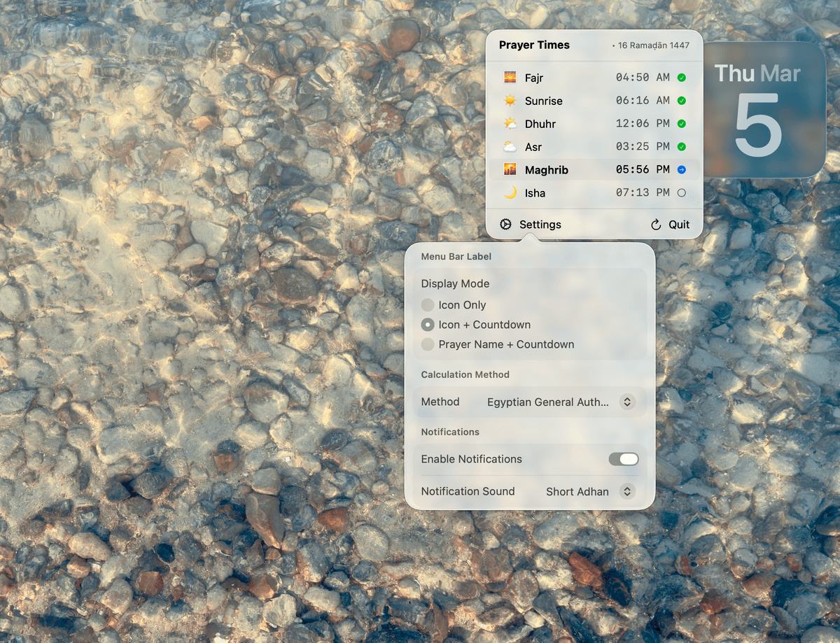Choose Prayer Name + Countdown mode
Viewport: 840px width, 643px height.
tap(428, 344)
